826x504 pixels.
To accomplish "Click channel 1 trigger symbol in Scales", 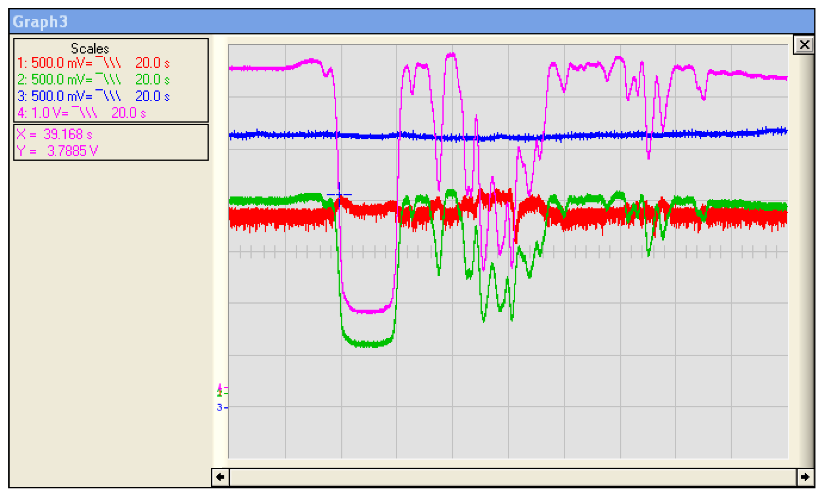I will pos(108,63).
